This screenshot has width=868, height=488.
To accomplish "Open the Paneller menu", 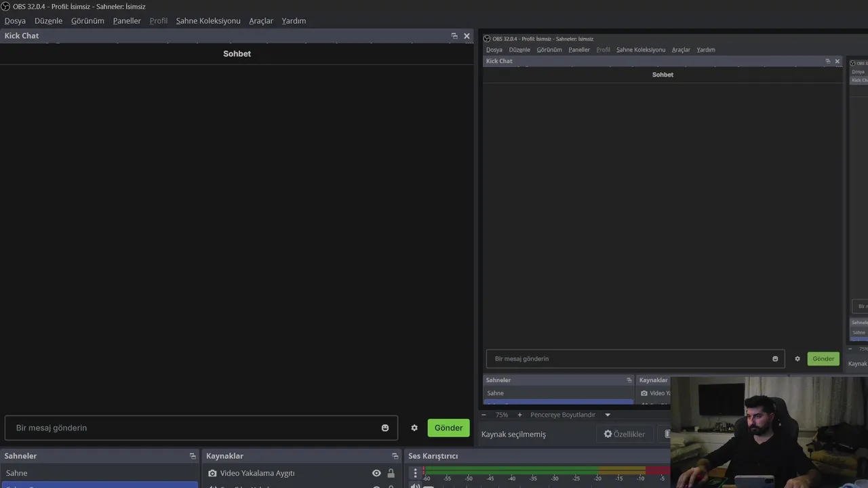I will pos(127,21).
